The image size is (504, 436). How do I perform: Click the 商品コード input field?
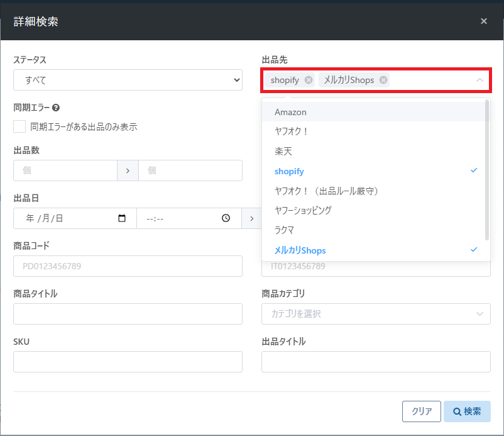128,266
